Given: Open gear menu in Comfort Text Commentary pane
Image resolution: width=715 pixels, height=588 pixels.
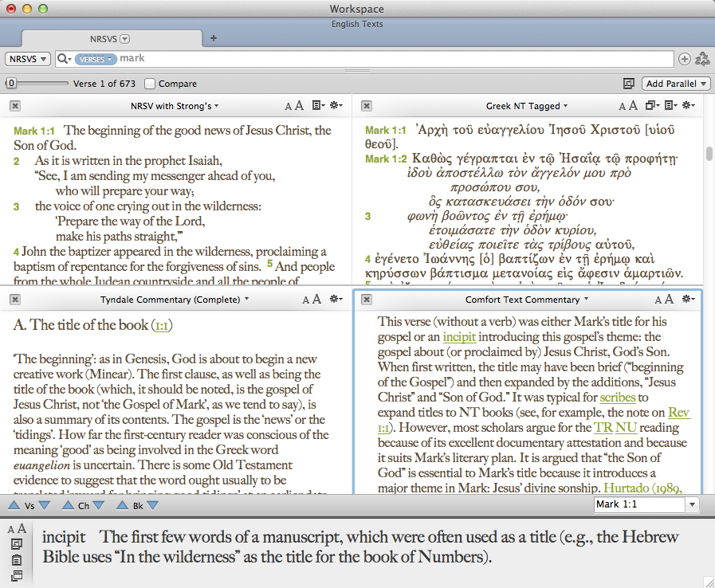Looking at the screenshot, I should (x=688, y=299).
